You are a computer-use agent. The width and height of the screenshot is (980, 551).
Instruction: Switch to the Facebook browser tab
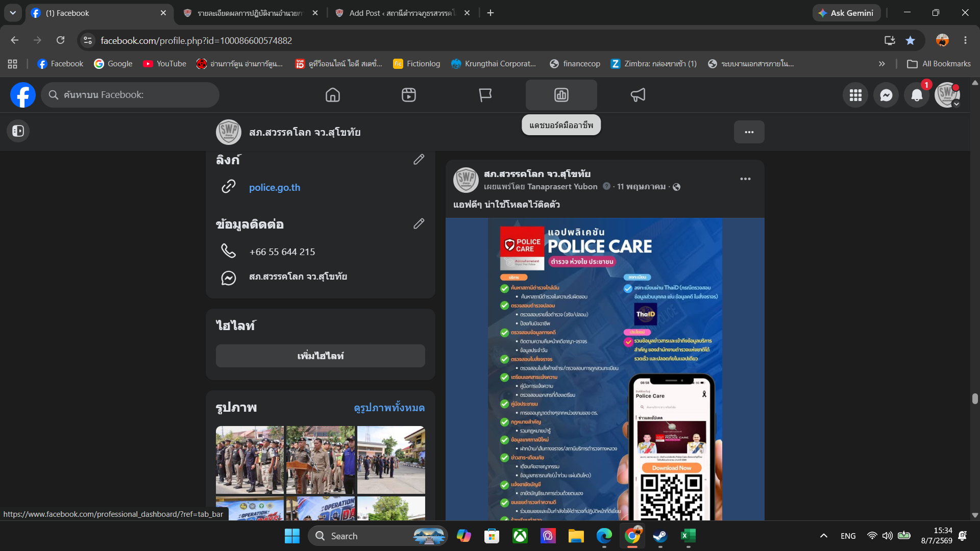pyautogui.click(x=100, y=13)
